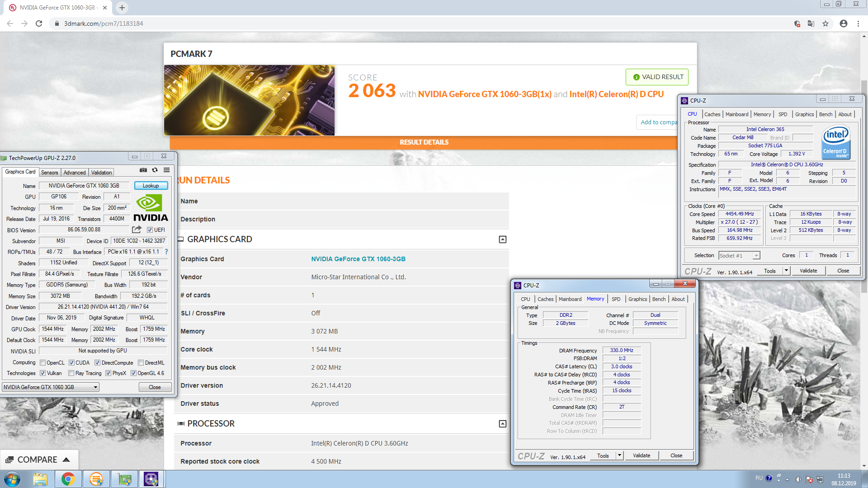Open the Windows Start menu
The height and width of the screenshot is (488, 868).
pos(12,479)
